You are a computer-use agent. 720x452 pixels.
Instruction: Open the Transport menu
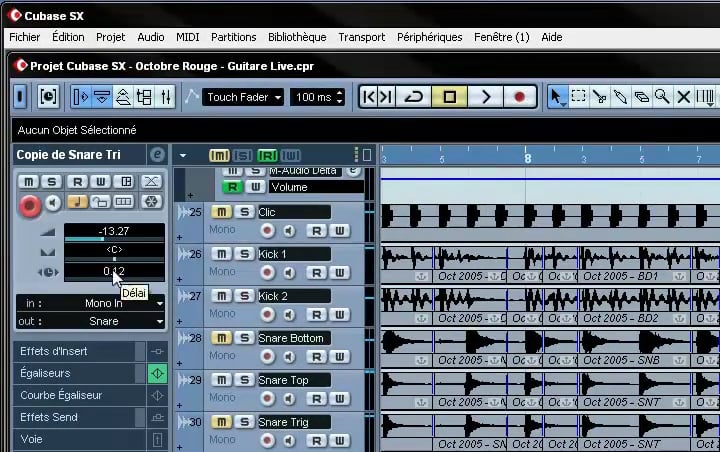pos(362,37)
